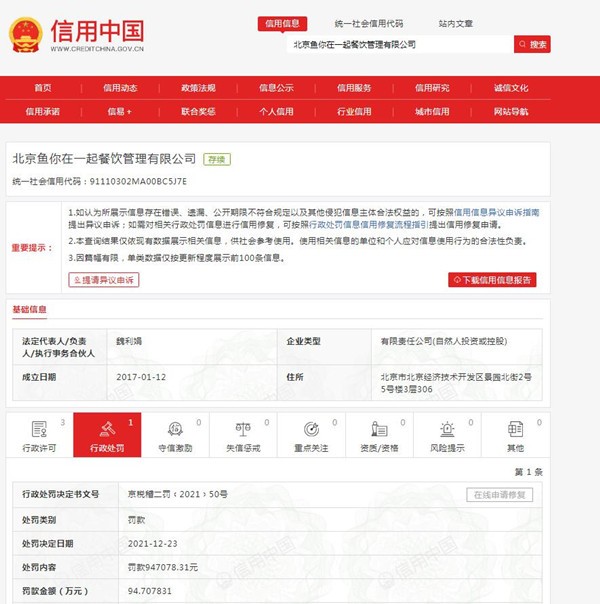Viewport: 600px width, 604px height.
Task: Click the 其他 document icon
Action: pos(515,429)
